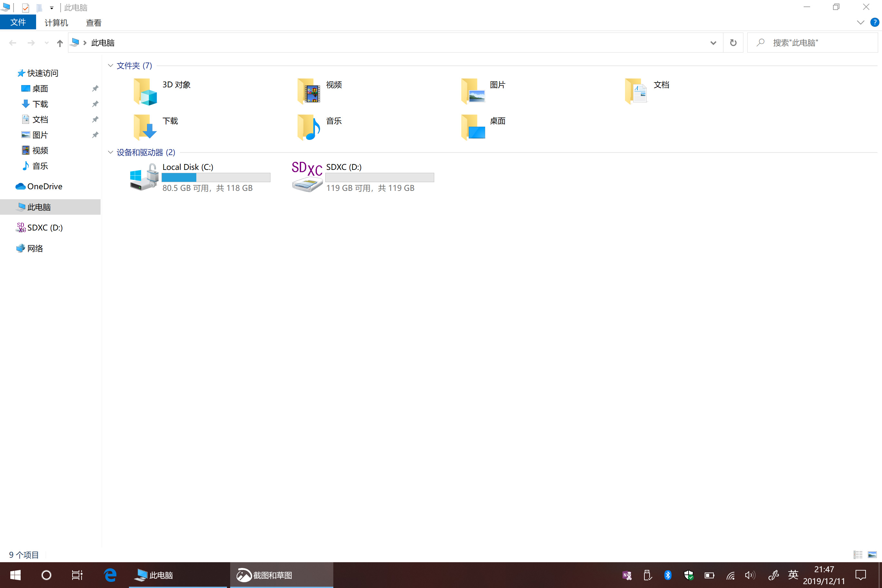
Task: Open battery status tray icon
Action: pos(709,575)
